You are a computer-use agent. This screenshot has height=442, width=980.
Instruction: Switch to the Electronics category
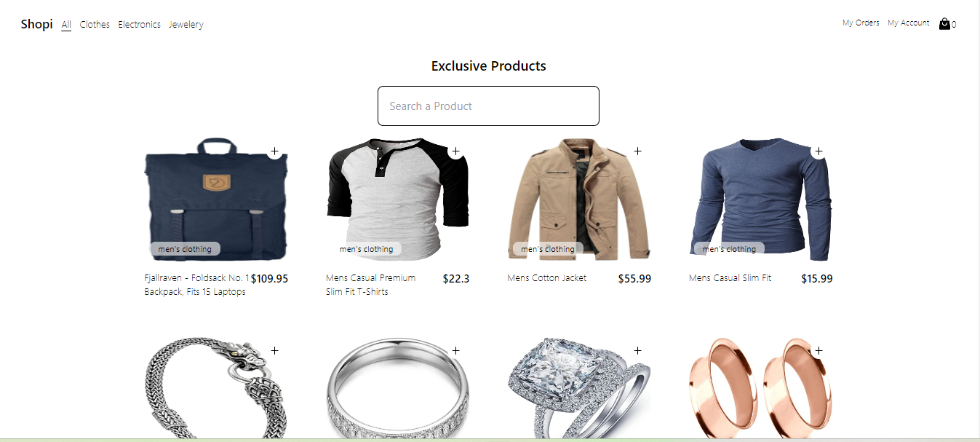click(139, 25)
